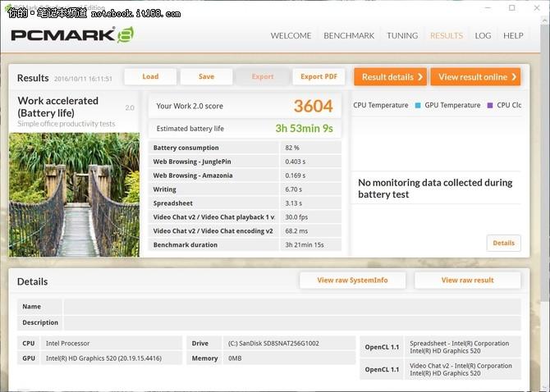Switch to the BENCHMARK tab
This screenshot has width=550, height=392.
coord(349,36)
